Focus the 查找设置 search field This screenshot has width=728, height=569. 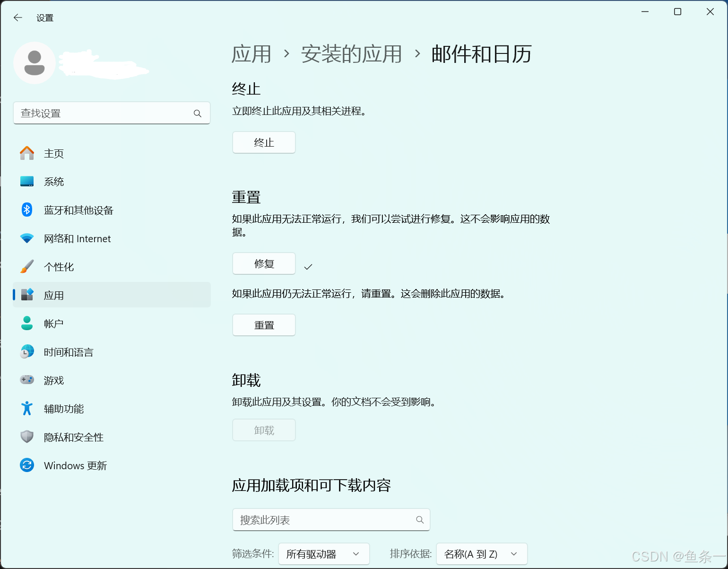tap(112, 113)
